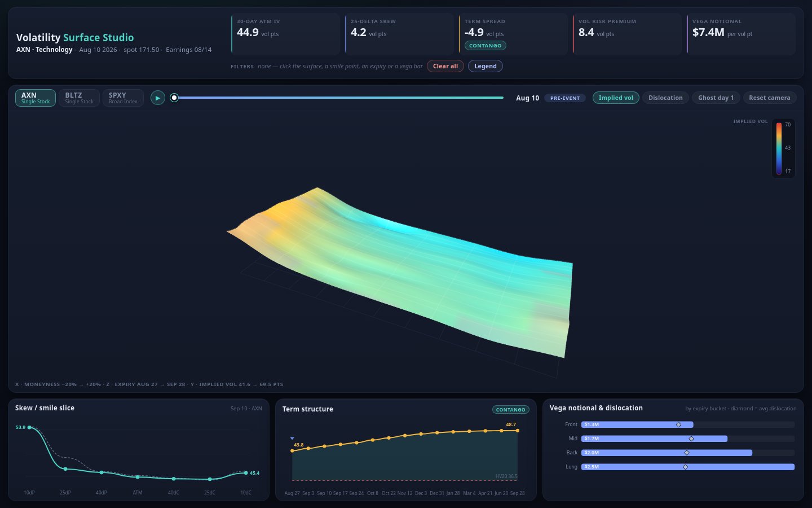Switch to the BLTZ single stock tab
Image resolution: width=812 pixels, height=508 pixels.
(x=79, y=98)
